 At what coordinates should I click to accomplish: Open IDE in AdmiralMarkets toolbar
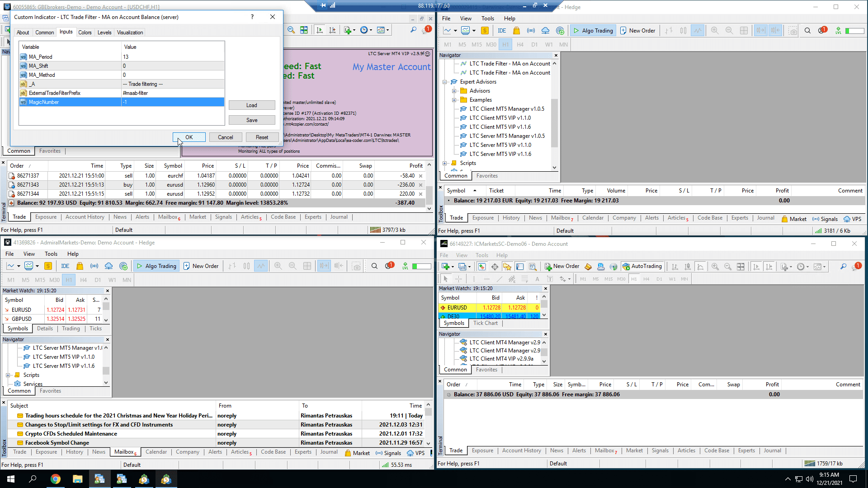(65, 266)
